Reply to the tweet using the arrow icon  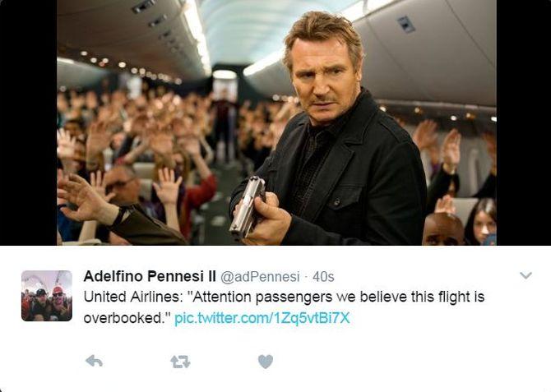tap(95, 361)
